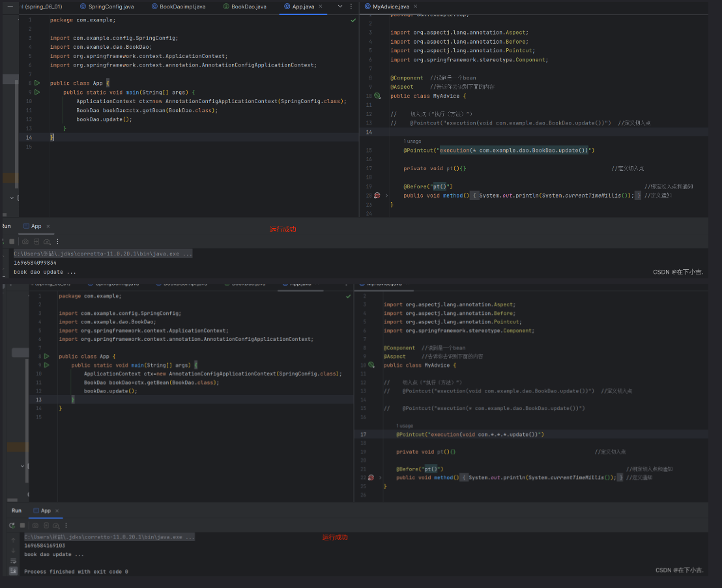The image size is (722, 588).
Task: Click java.exe command line in lower console
Action: click(109, 537)
